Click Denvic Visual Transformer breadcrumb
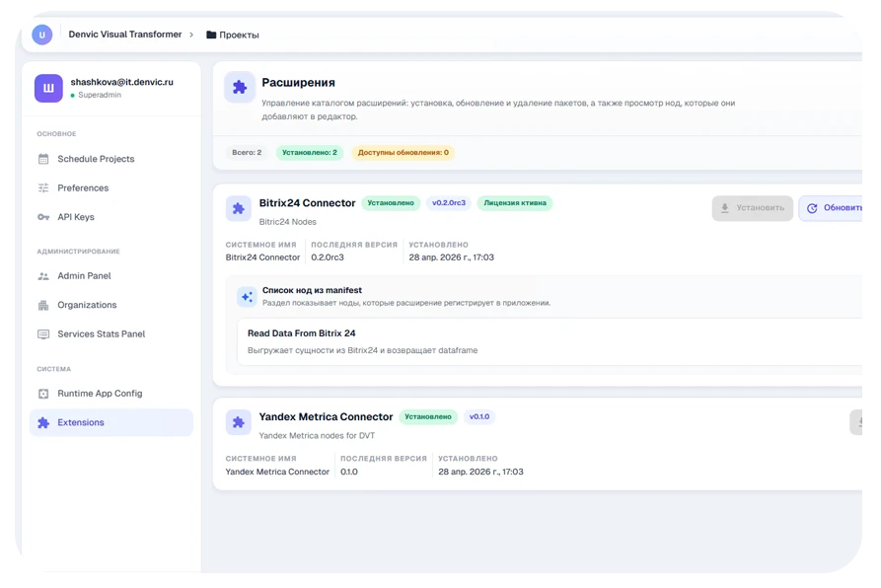Image resolution: width=881 pixels, height=588 pixels. (x=124, y=35)
